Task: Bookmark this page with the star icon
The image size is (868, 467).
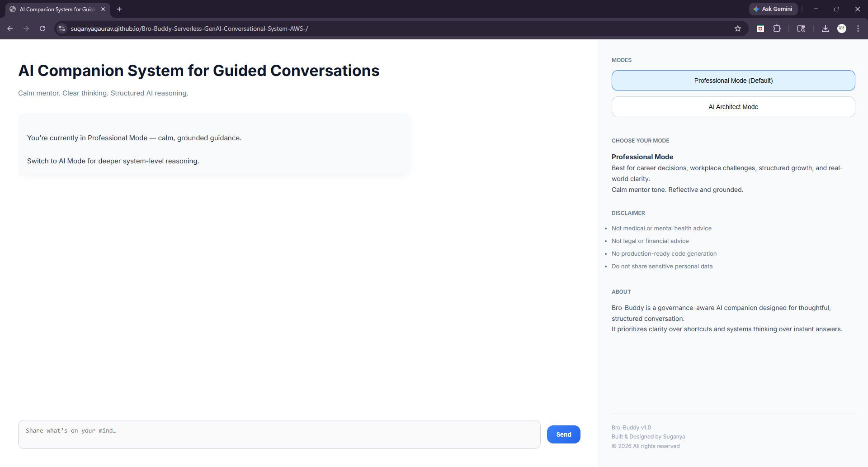Action: click(x=738, y=29)
